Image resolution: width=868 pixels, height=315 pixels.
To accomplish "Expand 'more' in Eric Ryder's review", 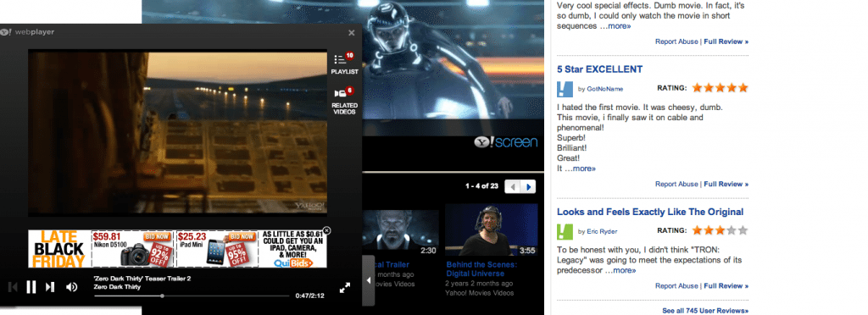I will coord(625,270).
